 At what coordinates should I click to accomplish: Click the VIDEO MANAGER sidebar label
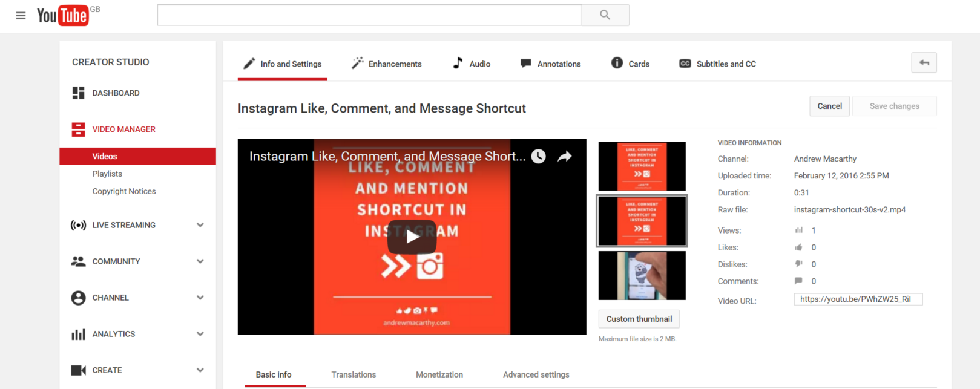124,129
